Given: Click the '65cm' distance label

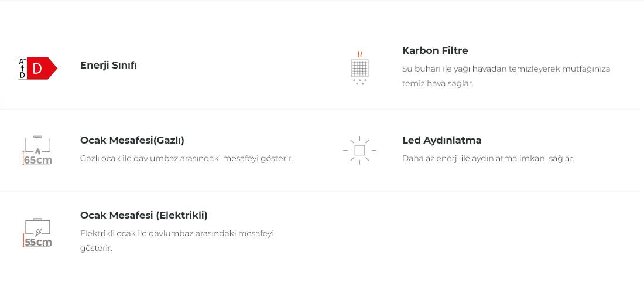Looking at the screenshot, I should [38, 160].
